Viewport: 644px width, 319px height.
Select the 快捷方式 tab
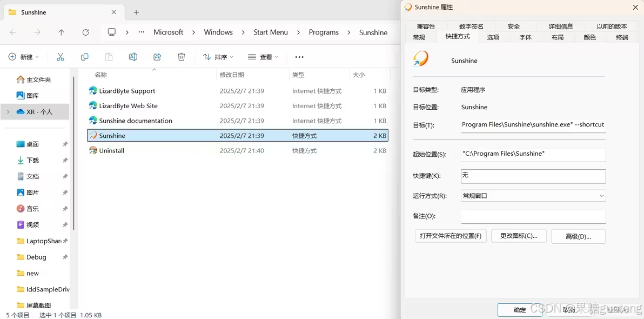click(x=458, y=36)
